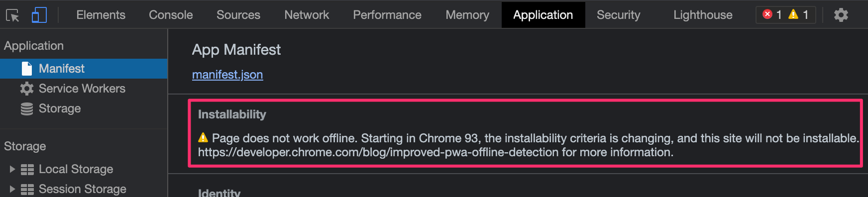Screen dimensions: 868x197
Task: Toggle the device toolbar icon
Action: pyautogui.click(x=39, y=15)
